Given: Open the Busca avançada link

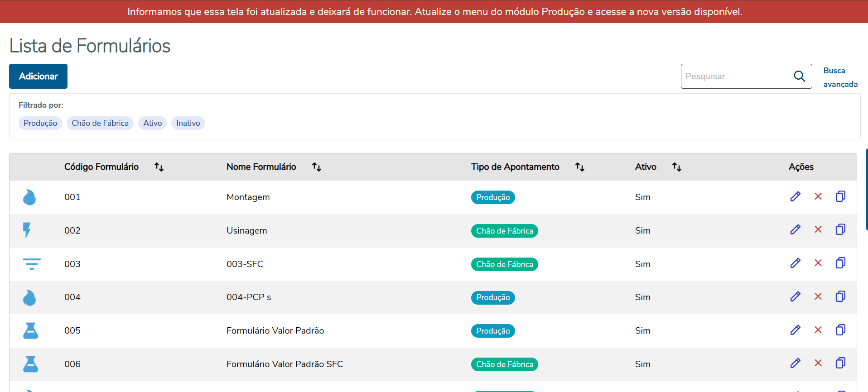Looking at the screenshot, I should [x=840, y=77].
